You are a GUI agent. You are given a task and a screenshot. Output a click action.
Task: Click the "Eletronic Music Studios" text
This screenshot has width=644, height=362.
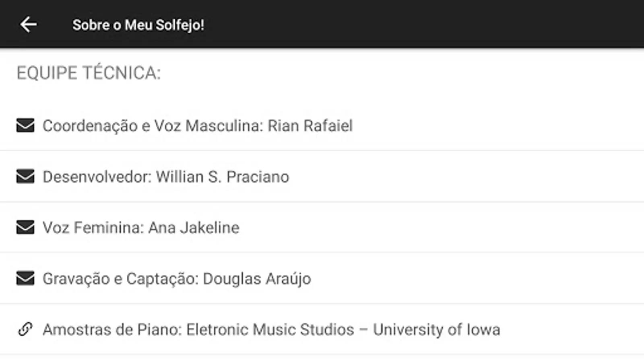pyautogui.click(x=270, y=329)
